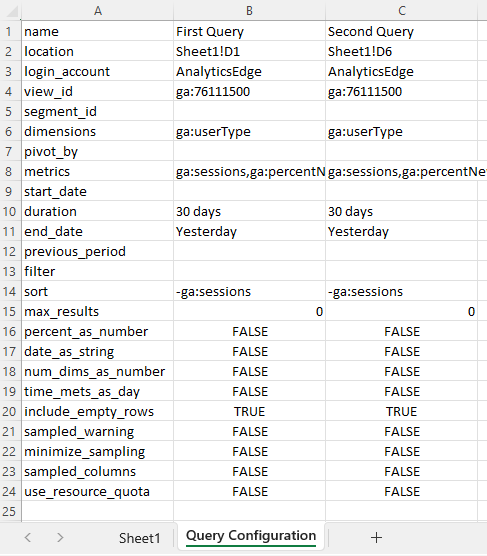Screen dimensions: 487x556
Task: Select First Query max_results cell
Action: pyautogui.click(x=249, y=312)
